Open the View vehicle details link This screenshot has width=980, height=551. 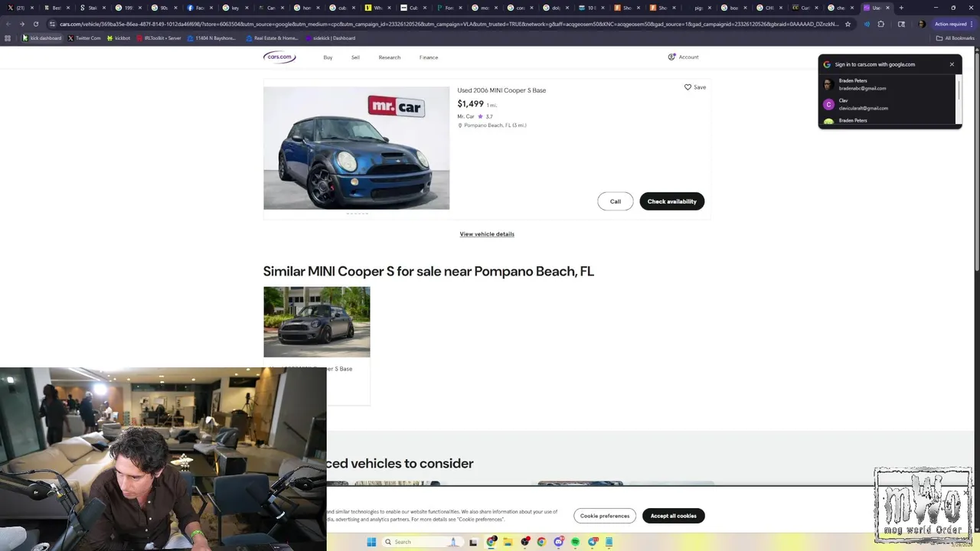487,234
